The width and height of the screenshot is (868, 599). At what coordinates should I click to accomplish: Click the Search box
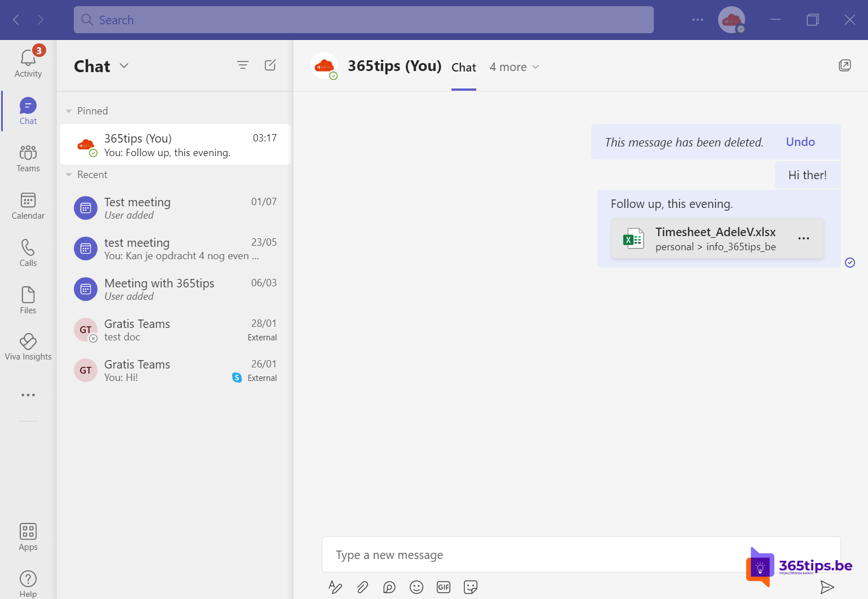pyautogui.click(x=364, y=20)
